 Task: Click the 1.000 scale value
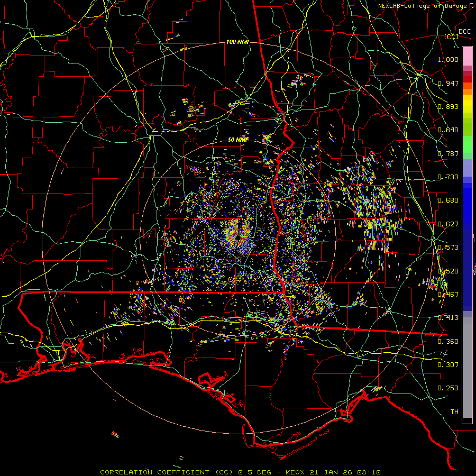[448, 59]
